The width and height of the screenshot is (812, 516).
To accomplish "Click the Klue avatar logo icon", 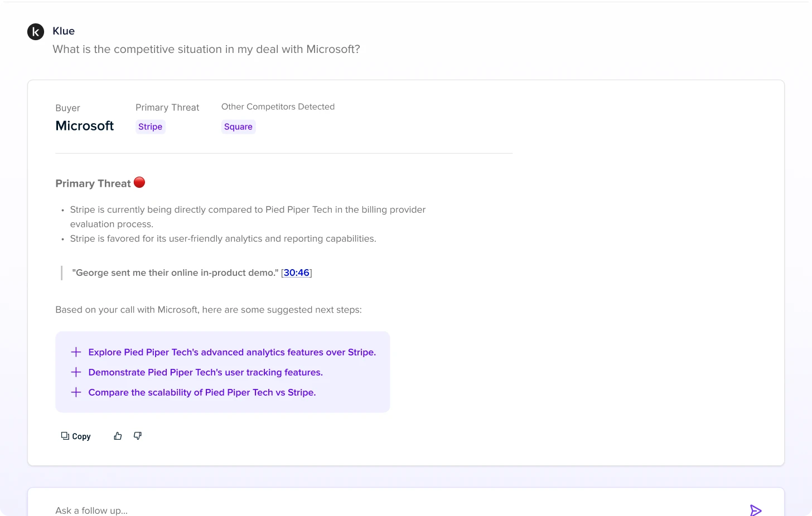I will coord(36,32).
